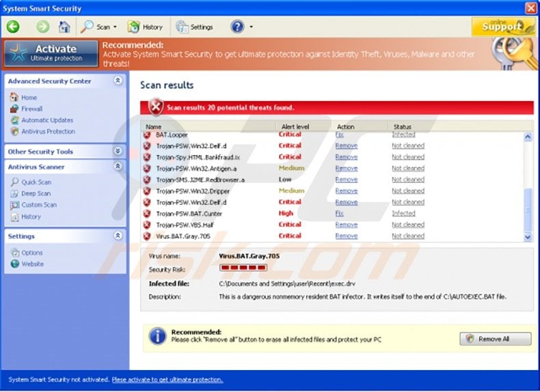Click threat icon for Trojan-PSW.Win32.Dripper
The width and height of the screenshot is (540, 392).
[147, 191]
